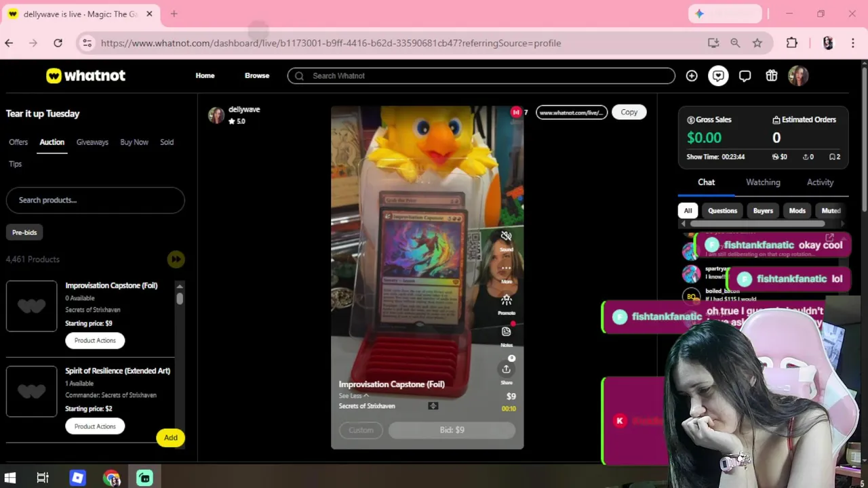Click the chat filter horizontal scrollbar
The image size is (868, 488).
tap(757, 224)
